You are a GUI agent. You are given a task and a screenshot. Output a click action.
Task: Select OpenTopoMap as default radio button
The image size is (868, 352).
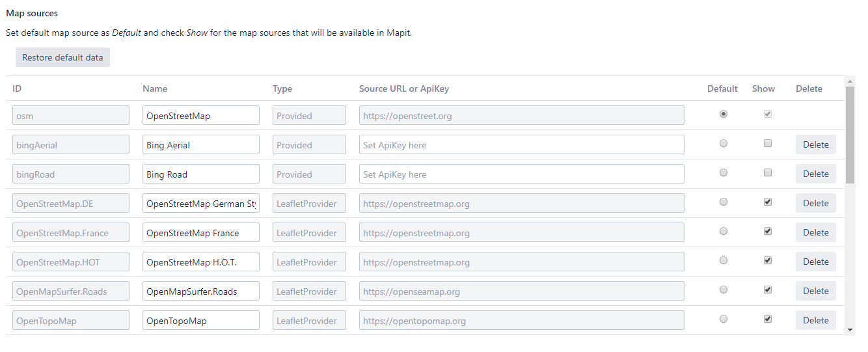724,319
